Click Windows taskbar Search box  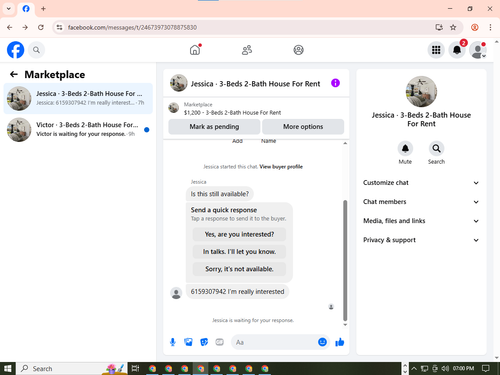tap(71, 368)
